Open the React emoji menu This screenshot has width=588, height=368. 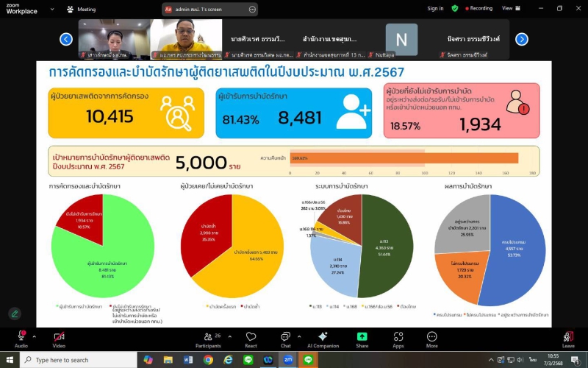[x=251, y=337]
